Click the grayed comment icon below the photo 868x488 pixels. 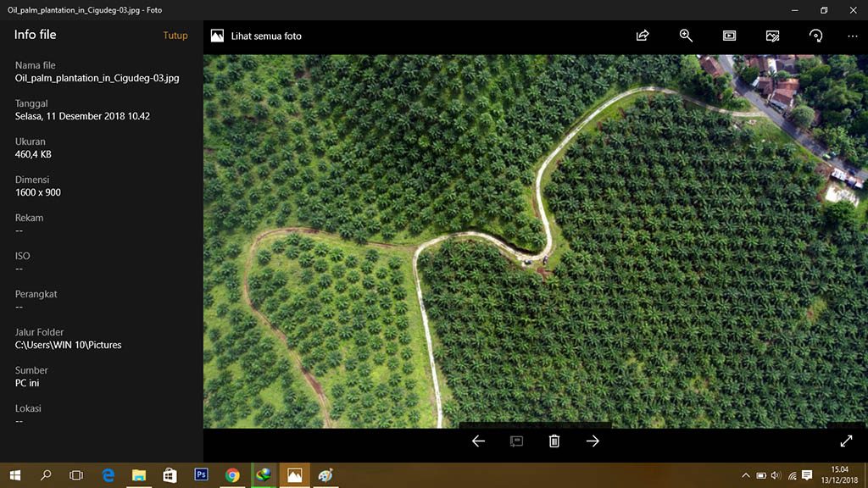[x=516, y=441]
